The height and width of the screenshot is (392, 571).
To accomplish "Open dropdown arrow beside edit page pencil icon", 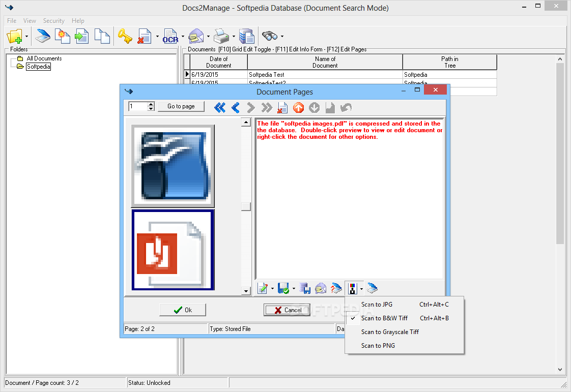I will point(272,289).
